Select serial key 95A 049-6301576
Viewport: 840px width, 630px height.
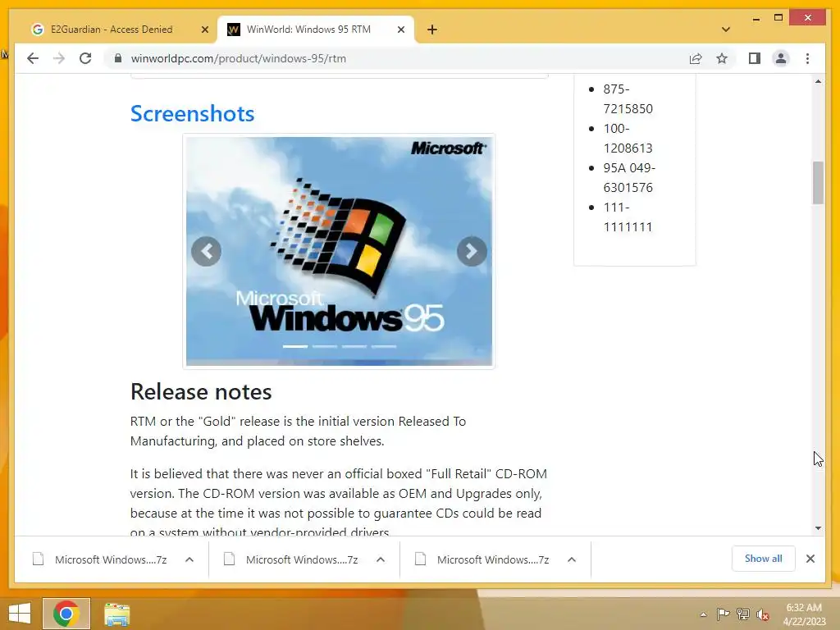[x=629, y=177]
